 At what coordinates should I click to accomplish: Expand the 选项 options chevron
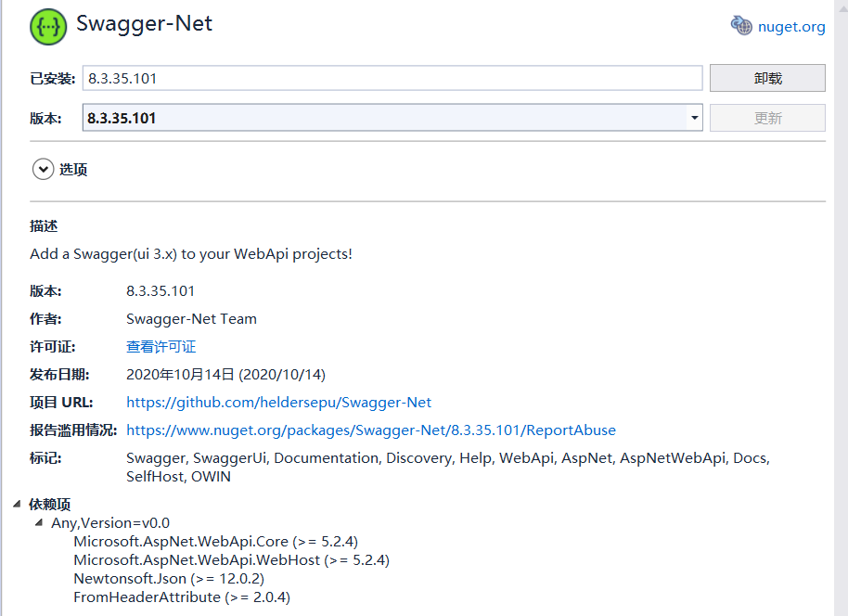coord(43,169)
